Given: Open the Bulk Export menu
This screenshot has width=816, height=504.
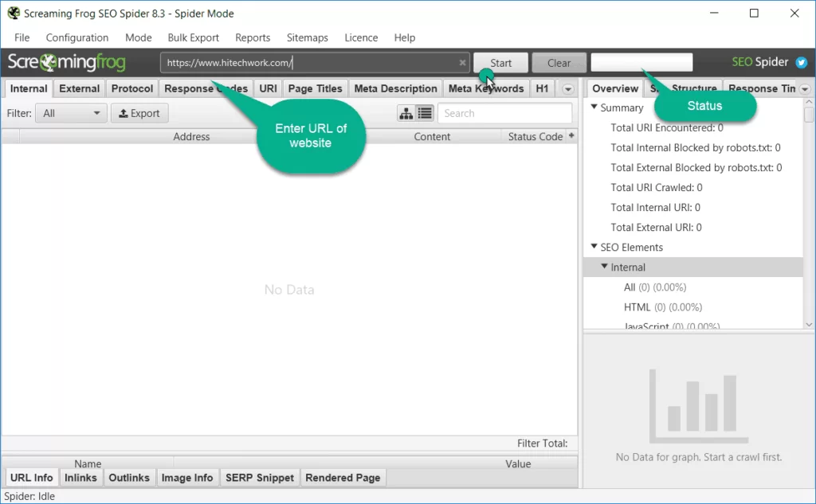Looking at the screenshot, I should 193,37.
